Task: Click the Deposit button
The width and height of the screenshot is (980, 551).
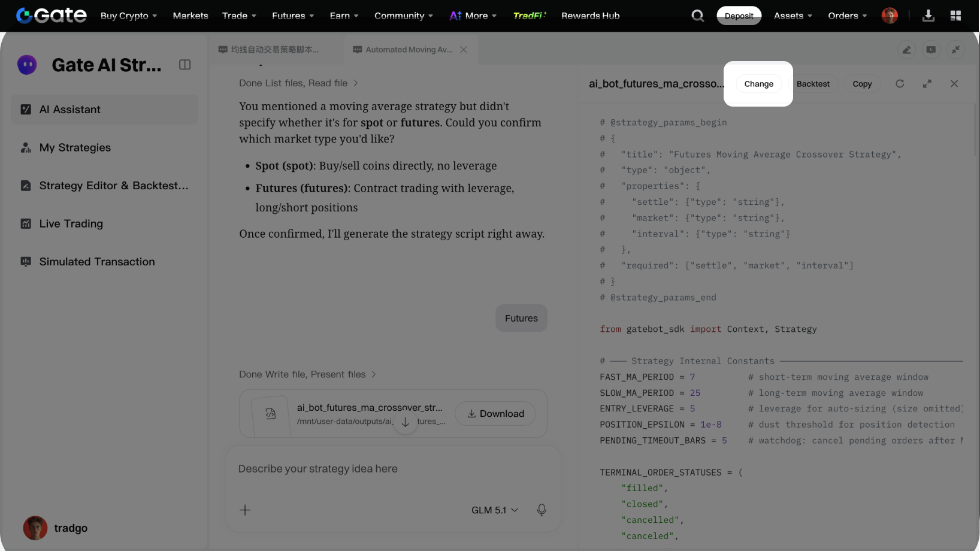Action: pyautogui.click(x=739, y=16)
